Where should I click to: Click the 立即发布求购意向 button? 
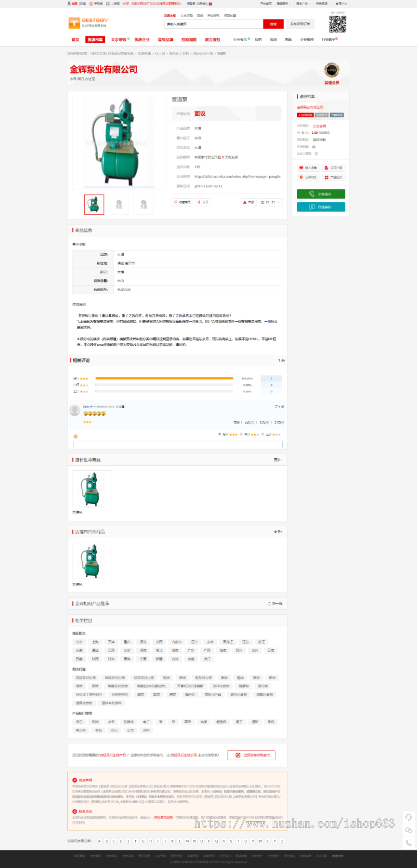tap(251, 755)
